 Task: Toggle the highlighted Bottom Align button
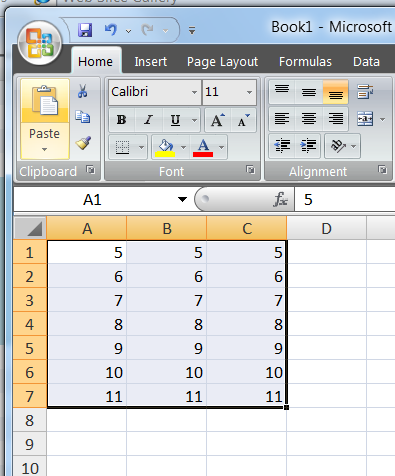click(x=336, y=92)
